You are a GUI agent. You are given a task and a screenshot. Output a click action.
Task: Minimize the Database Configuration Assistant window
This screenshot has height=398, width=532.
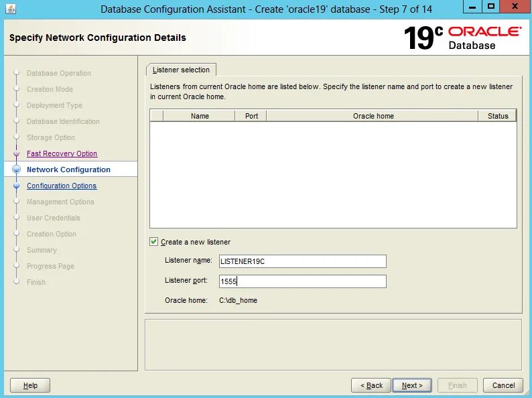tap(472, 7)
